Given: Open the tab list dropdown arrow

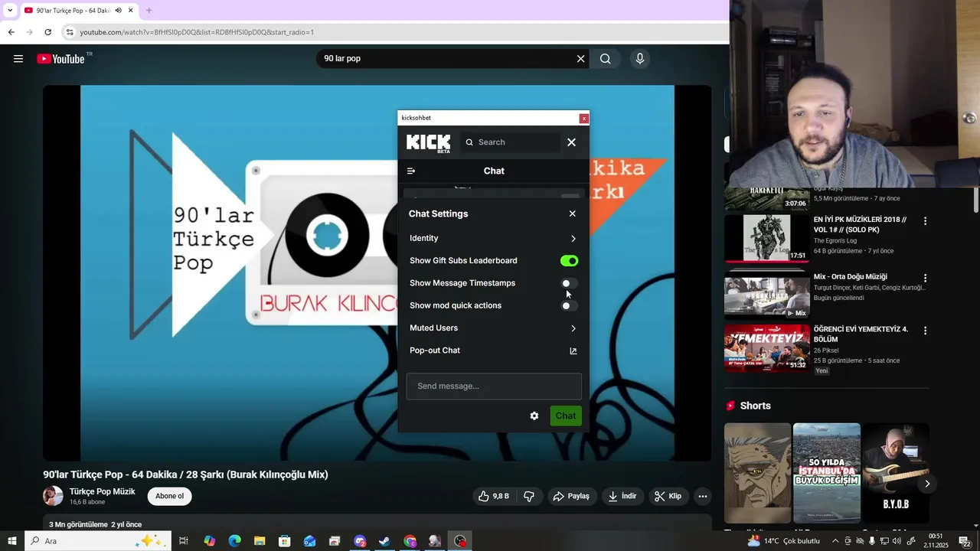Looking at the screenshot, I should coord(9,11).
